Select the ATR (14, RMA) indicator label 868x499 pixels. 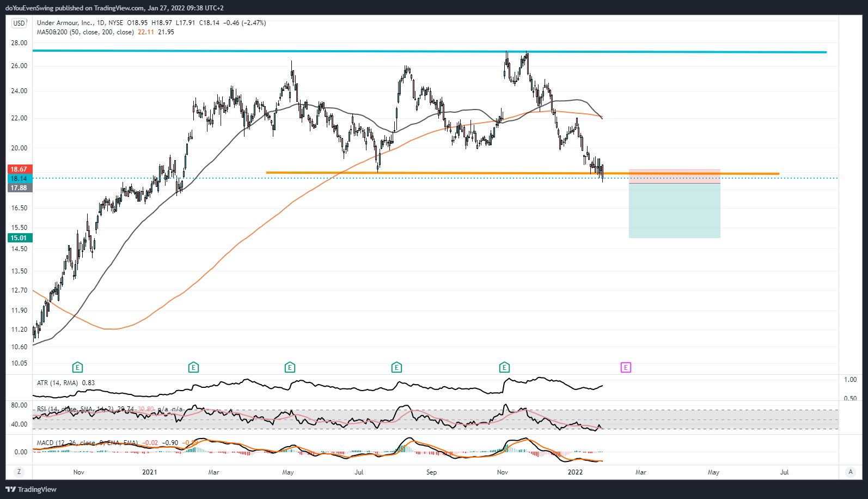(x=57, y=383)
